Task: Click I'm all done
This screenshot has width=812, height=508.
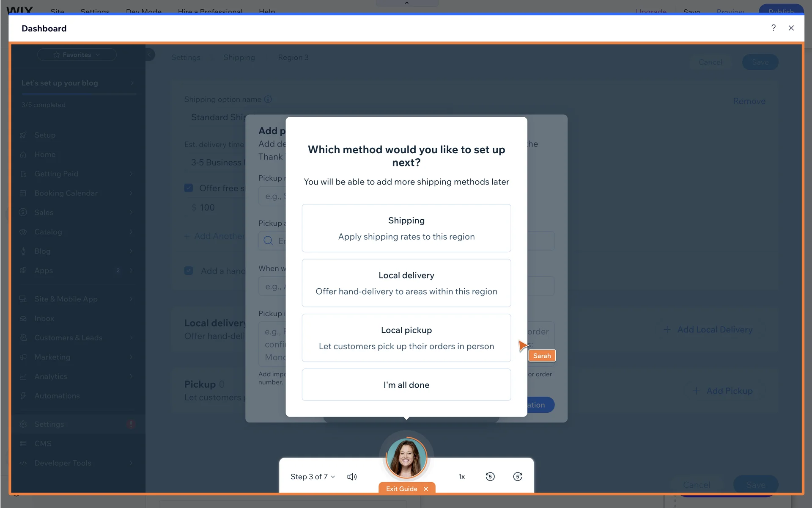Action: [x=406, y=385]
